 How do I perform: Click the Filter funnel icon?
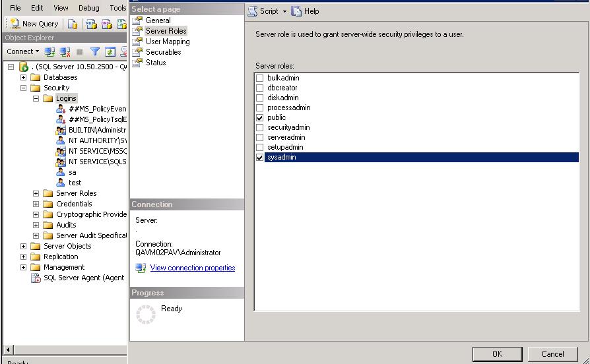95,51
